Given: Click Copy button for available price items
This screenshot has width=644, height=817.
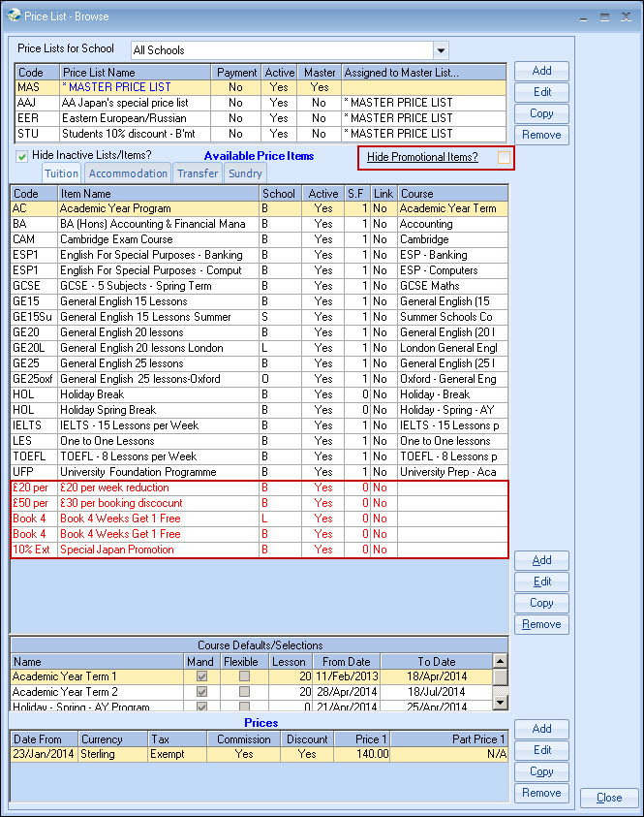Looking at the screenshot, I should [541, 603].
